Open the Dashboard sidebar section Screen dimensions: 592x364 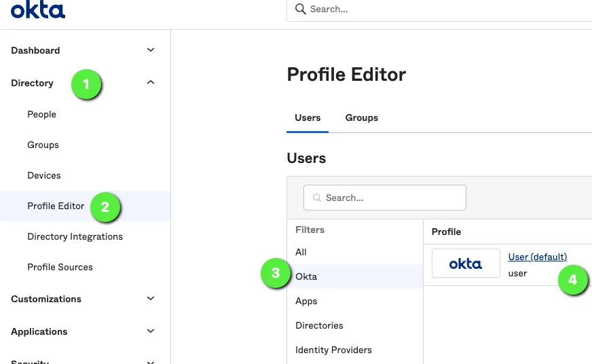(x=35, y=50)
